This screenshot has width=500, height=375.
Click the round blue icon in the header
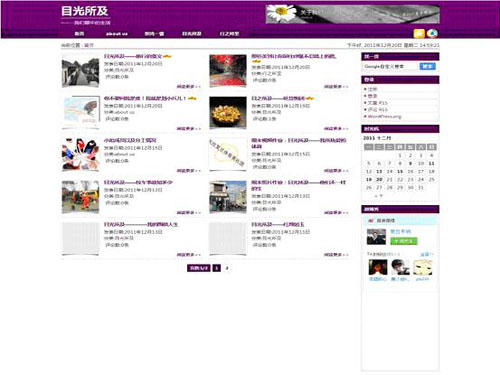[432, 33]
